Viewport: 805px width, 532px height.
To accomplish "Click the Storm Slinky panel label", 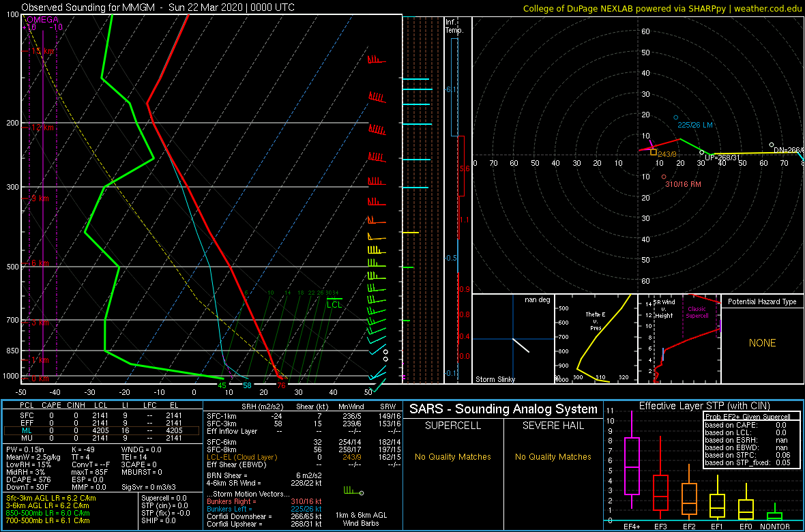I will coord(495,379).
